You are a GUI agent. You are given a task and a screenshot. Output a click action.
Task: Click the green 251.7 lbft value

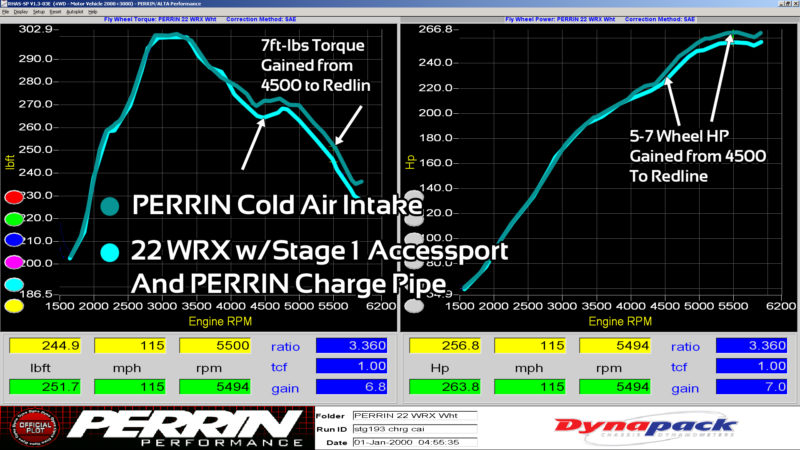point(45,387)
